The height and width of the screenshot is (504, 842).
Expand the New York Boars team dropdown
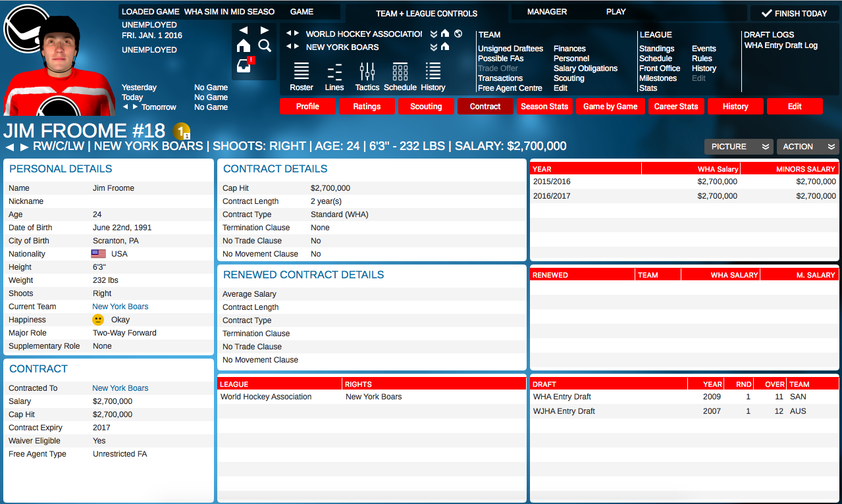pyautogui.click(x=434, y=47)
